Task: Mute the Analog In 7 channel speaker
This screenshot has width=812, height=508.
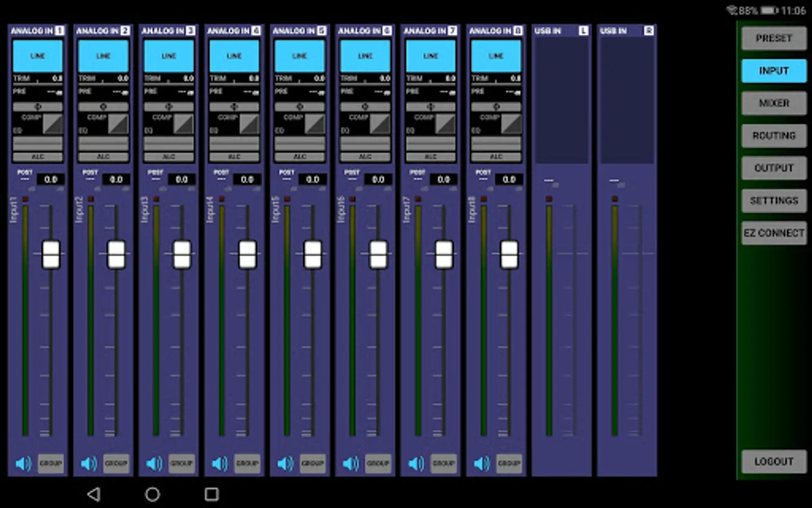Action: (x=416, y=463)
